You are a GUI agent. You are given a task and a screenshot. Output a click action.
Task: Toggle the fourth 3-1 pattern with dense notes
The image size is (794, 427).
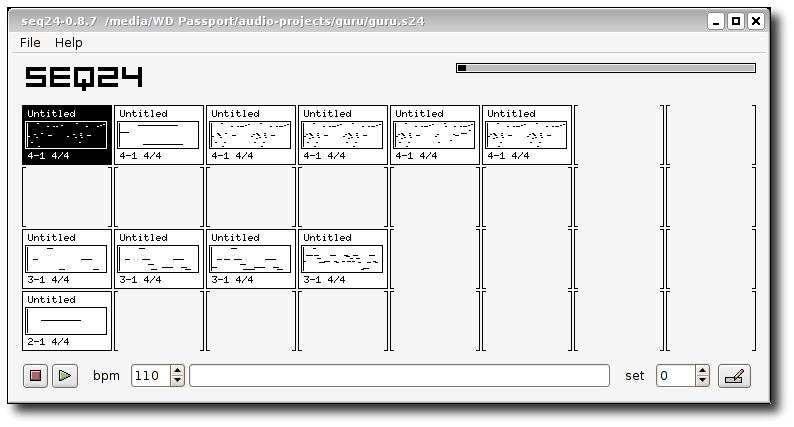[x=343, y=259]
